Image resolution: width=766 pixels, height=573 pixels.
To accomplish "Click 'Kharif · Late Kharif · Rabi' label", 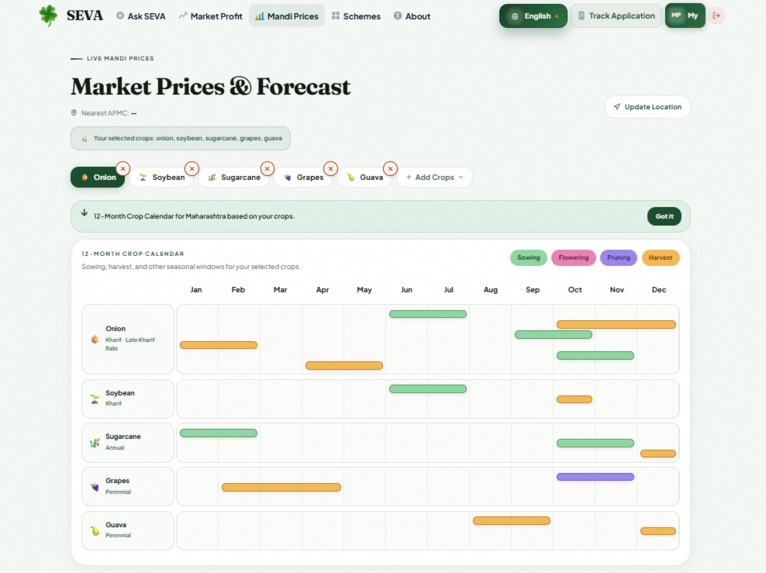I will (x=131, y=344).
